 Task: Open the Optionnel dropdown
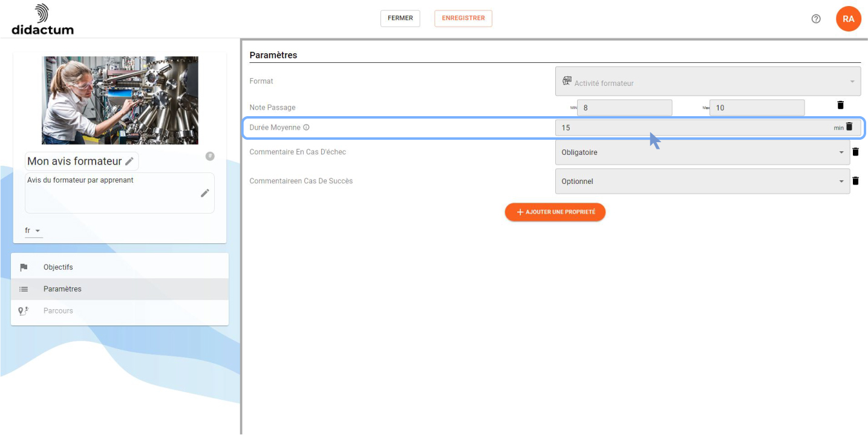702,181
